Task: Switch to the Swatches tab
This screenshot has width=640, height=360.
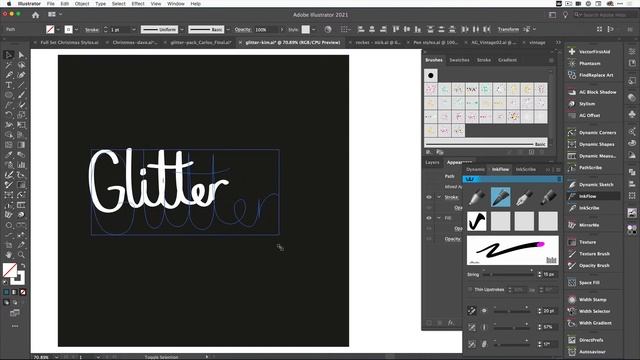Action: pyautogui.click(x=459, y=60)
